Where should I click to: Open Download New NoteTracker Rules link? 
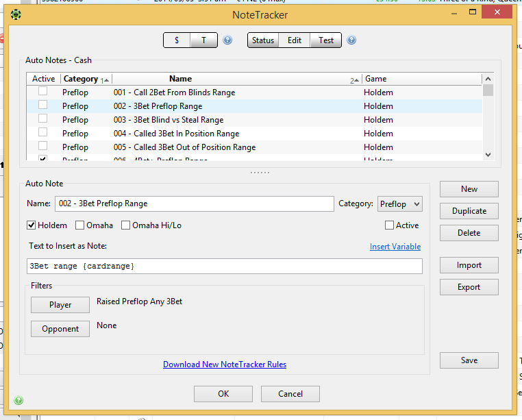pos(225,365)
